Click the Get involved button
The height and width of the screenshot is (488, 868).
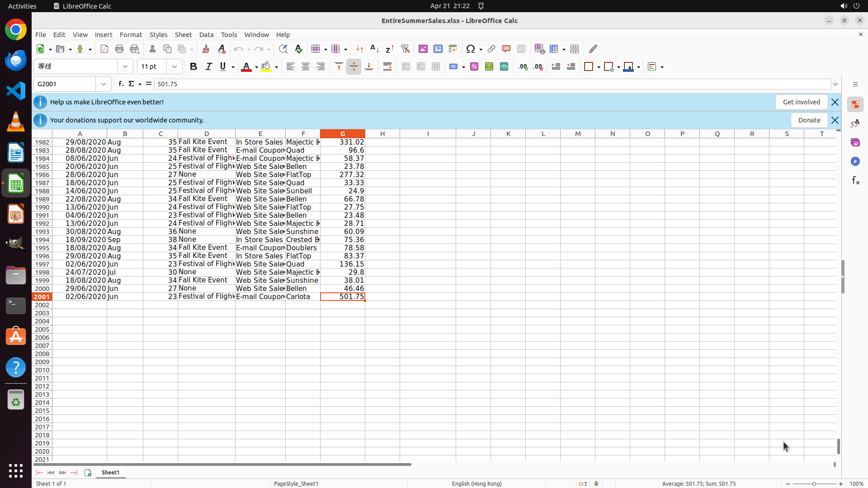click(801, 102)
